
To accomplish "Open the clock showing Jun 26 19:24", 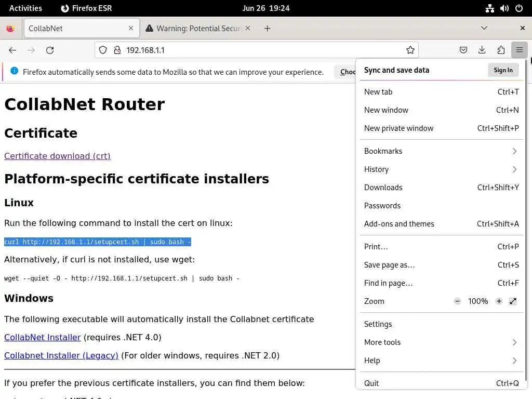I will [266, 8].
